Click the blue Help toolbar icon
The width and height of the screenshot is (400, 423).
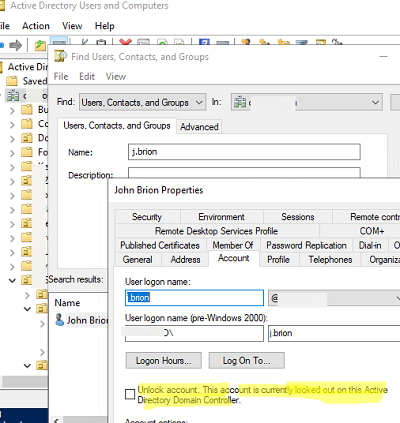(x=204, y=42)
